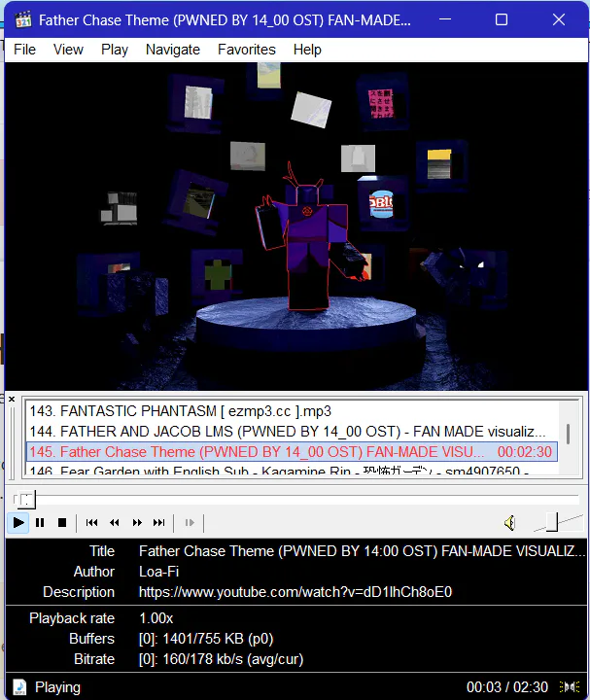Click the Buffers value 1401/755 KB
590x700 pixels.
206,639
